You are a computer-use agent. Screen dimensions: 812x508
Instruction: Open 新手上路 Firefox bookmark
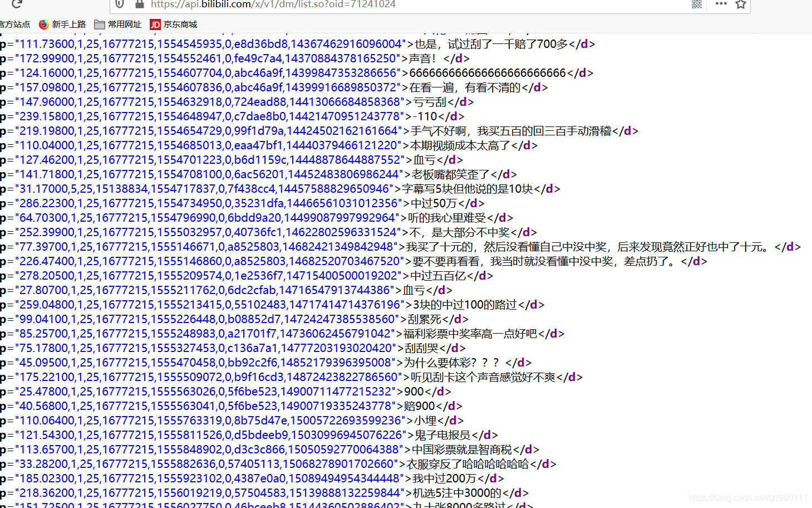tap(62, 25)
